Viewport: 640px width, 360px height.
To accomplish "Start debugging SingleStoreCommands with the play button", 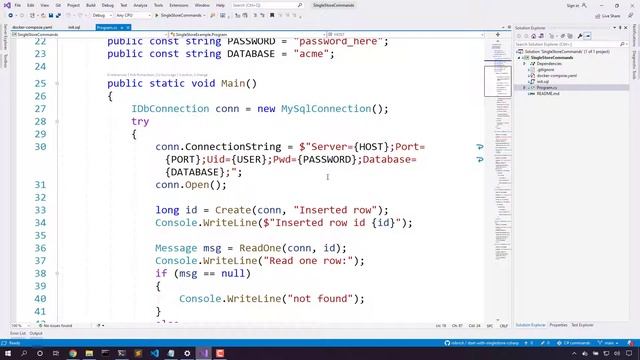I will tap(179, 16).
